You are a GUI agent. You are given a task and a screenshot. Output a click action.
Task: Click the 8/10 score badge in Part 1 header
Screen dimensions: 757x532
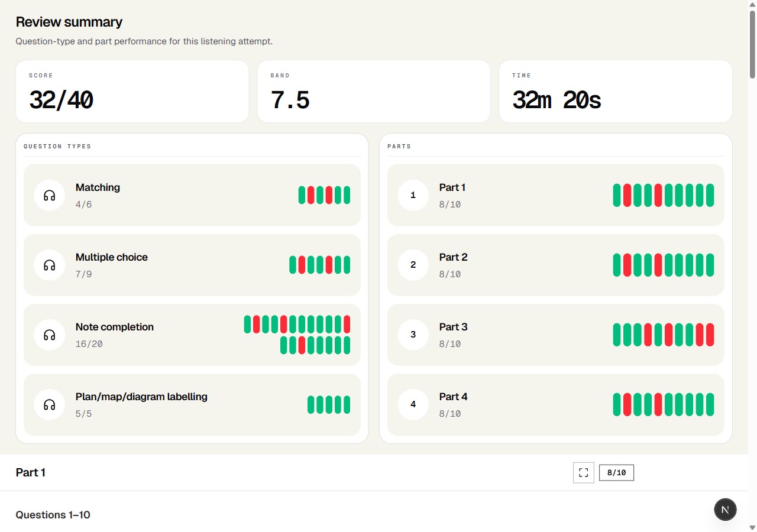[616, 473]
